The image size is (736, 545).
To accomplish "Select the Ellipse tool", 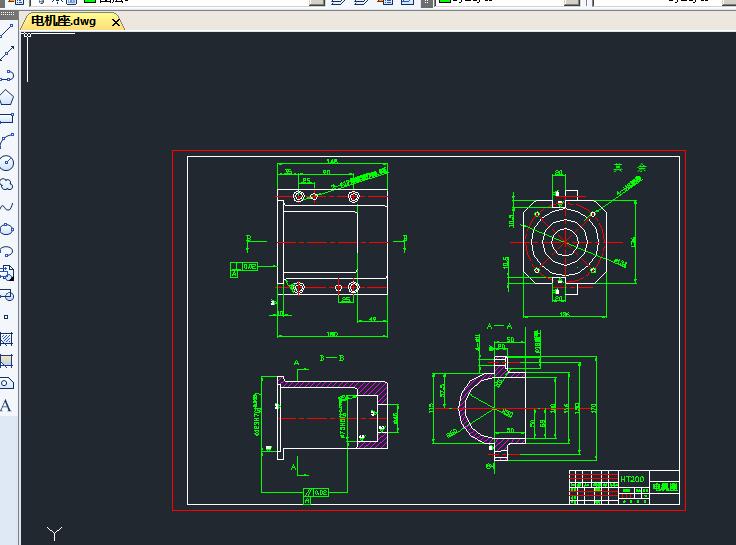I will tap(7, 229).
